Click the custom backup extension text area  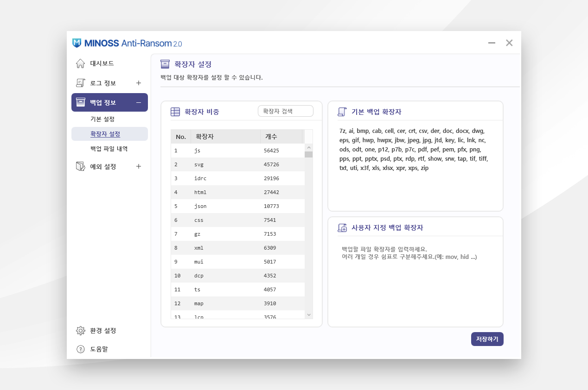(415, 280)
